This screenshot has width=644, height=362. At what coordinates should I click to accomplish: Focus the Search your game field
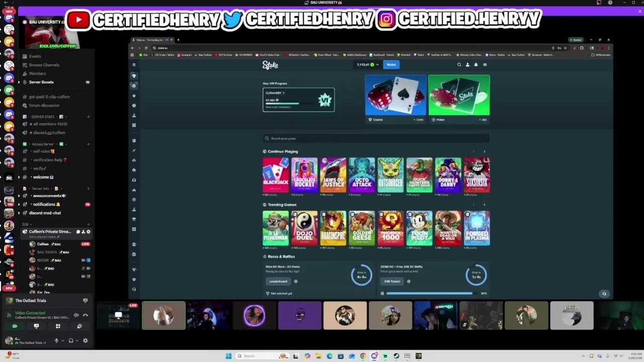click(376, 138)
